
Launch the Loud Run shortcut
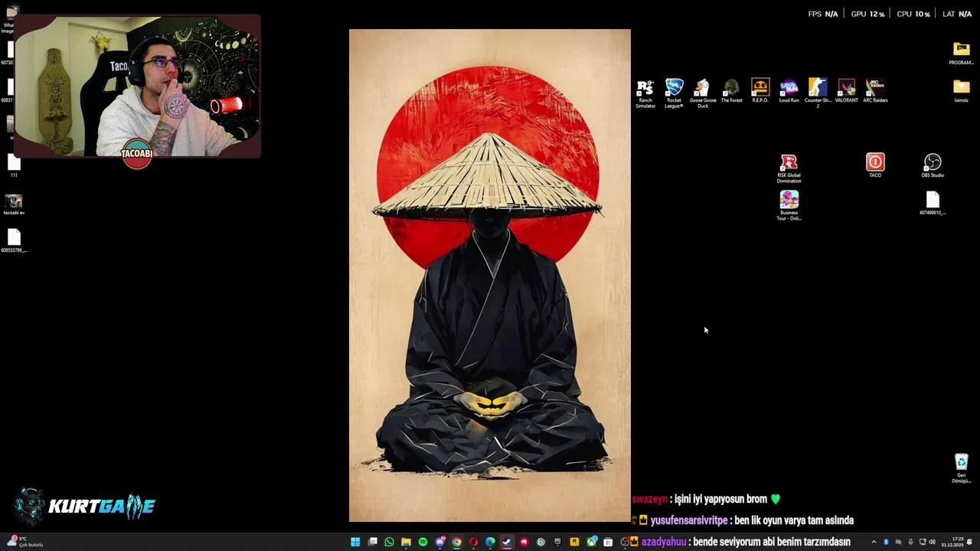[789, 91]
